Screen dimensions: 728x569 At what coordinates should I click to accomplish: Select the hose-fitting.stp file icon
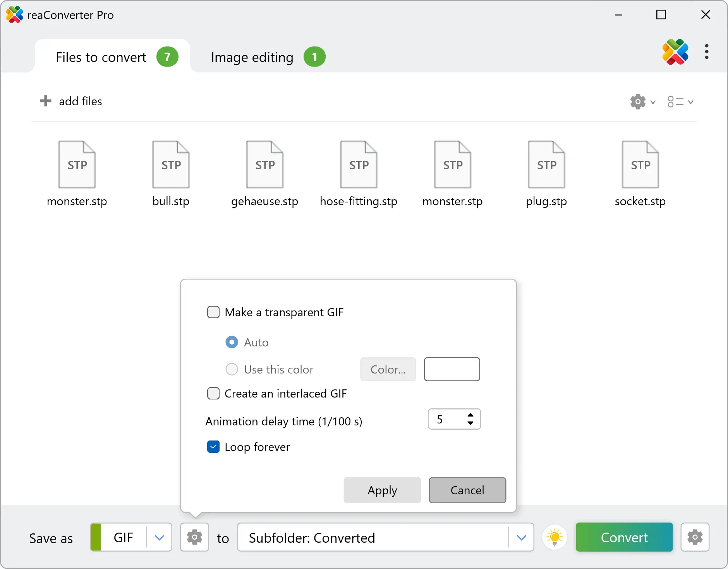tap(359, 165)
